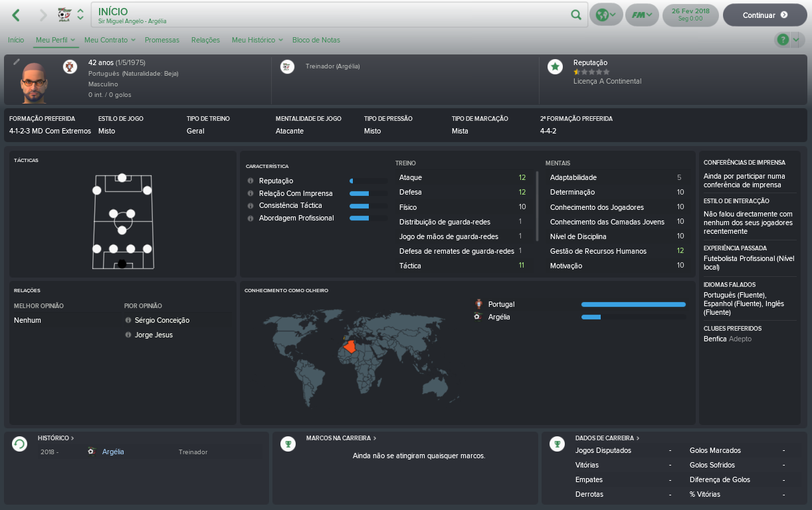
Task: Click the date 26 Fev 2018 button
Action: (691, 15)
